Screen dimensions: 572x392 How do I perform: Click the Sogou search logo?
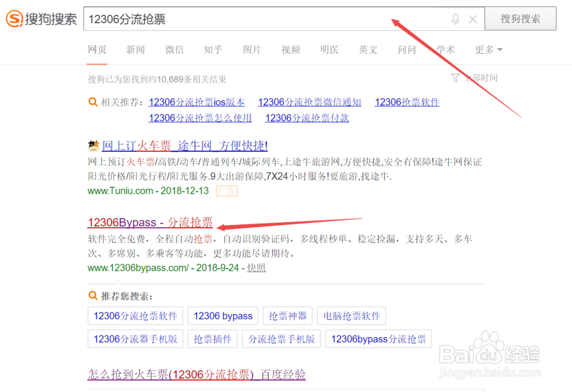pyautogui.click(x=41, y=19)
